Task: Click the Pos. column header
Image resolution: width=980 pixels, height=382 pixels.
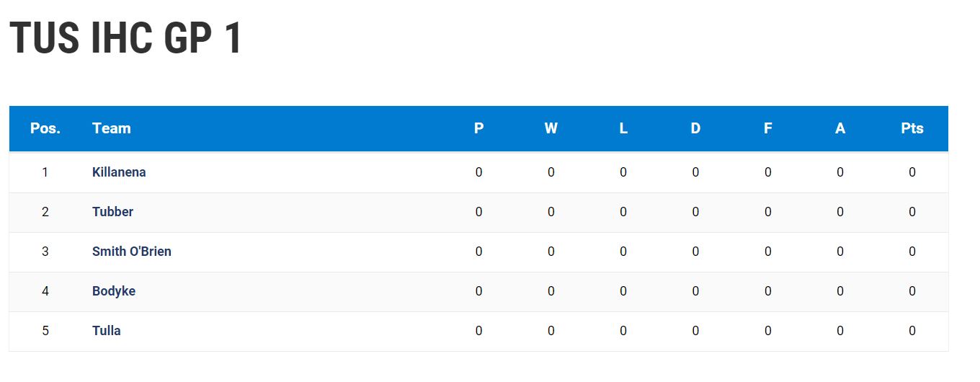Action: coord(45,128)
